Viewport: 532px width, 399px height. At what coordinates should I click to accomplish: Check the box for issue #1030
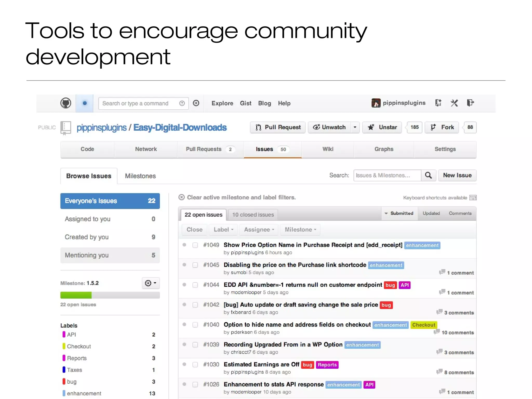(195, 365)
